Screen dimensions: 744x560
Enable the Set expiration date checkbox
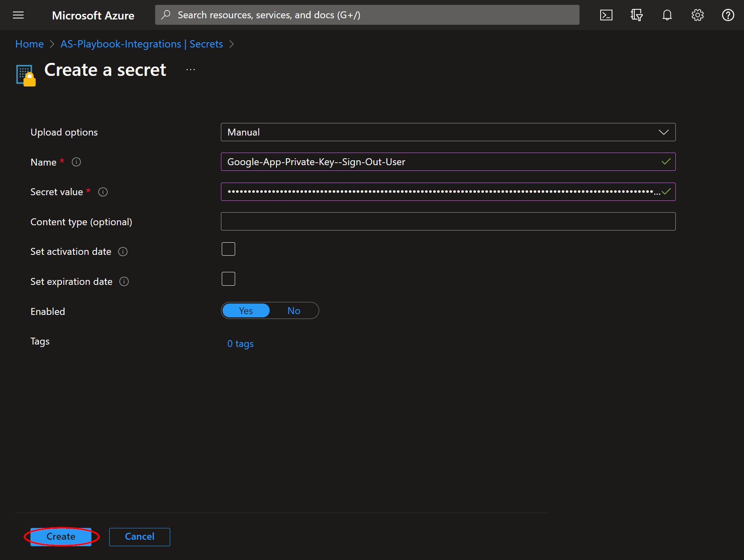pos(228,279)
